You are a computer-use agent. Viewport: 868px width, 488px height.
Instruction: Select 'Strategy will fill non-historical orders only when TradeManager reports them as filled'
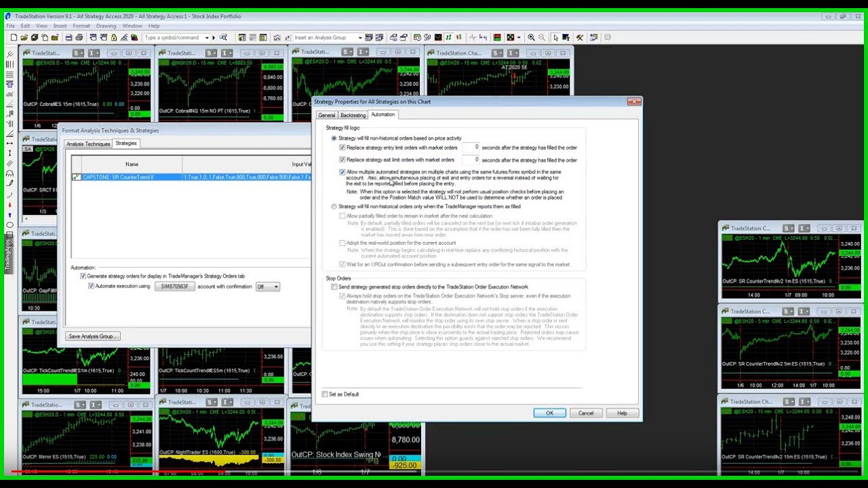(x=333, y=206)
